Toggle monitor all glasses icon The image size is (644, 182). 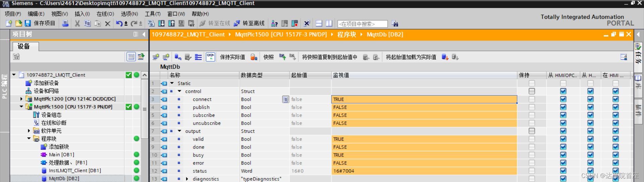point(210,57)
